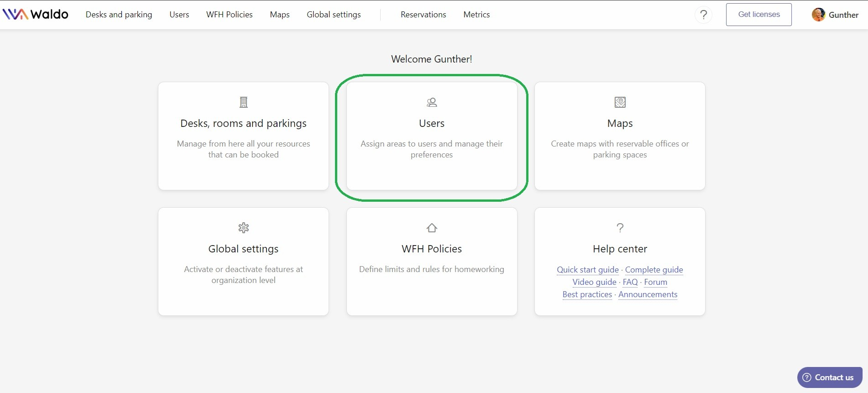Click the Help center heading
Screen dimensions: 868x393
[x=620, y=249]
